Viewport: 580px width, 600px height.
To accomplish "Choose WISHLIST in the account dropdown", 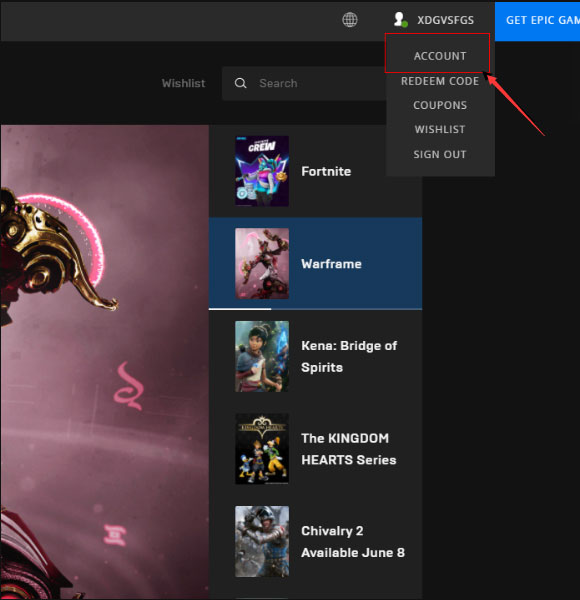I will click(440, 129).
